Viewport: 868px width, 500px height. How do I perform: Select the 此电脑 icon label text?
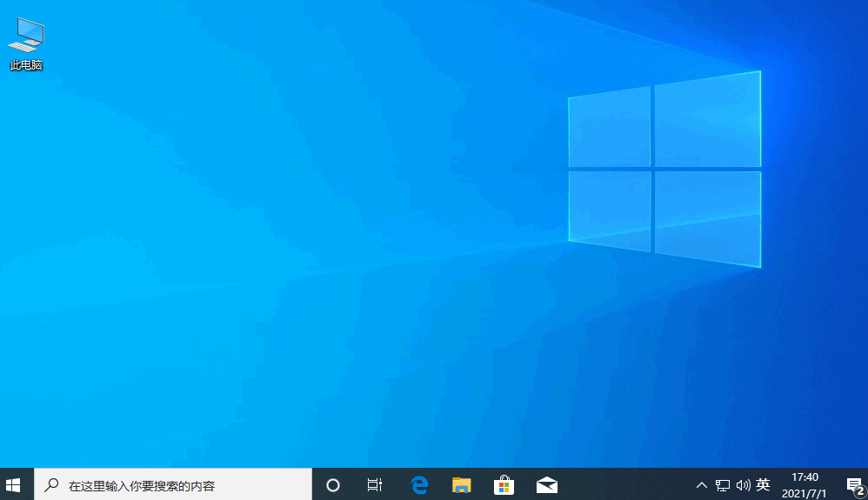tap(26, 65)
